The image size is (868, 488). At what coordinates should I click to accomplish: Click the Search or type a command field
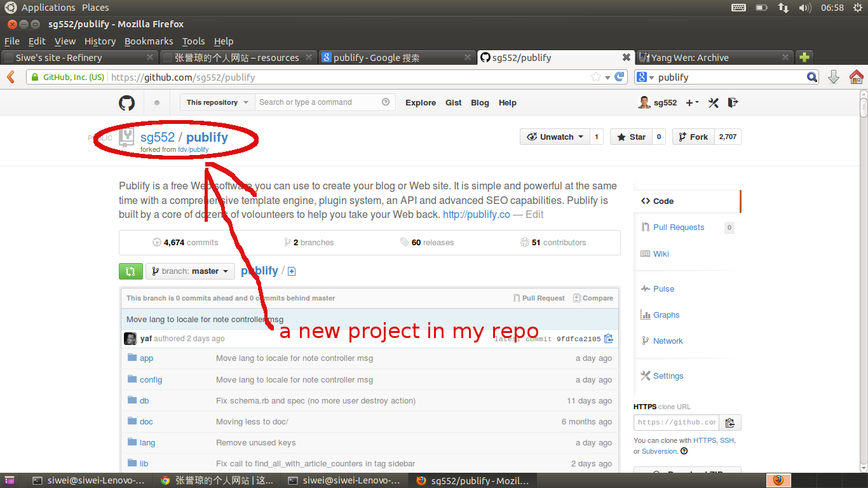tap(318, 102)
